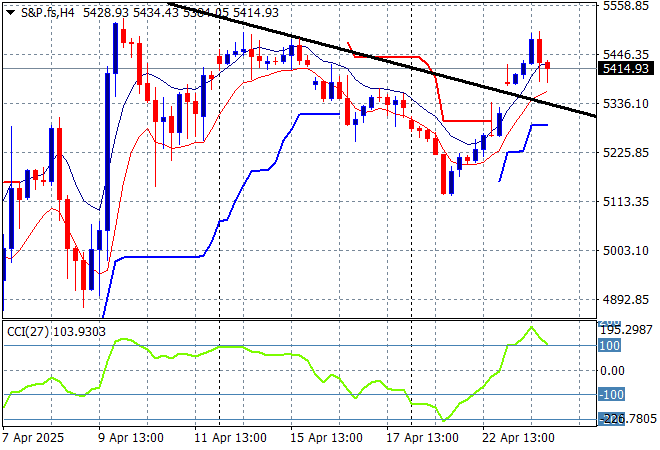Select the 5336.10 price axis label
The height and width of the screenshot is (450, 660).
click(x=626, y=104)
